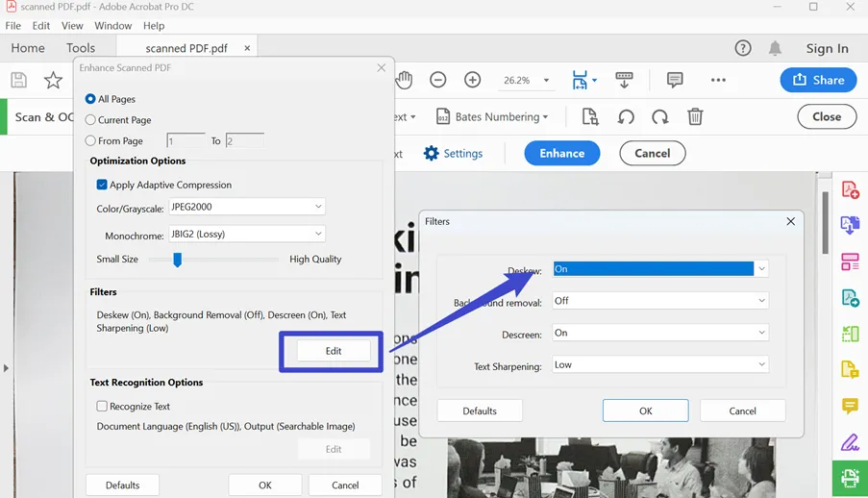The image size is (868, 498).
Task: Click the star bookmark icon
Action: tap(53, 81)
